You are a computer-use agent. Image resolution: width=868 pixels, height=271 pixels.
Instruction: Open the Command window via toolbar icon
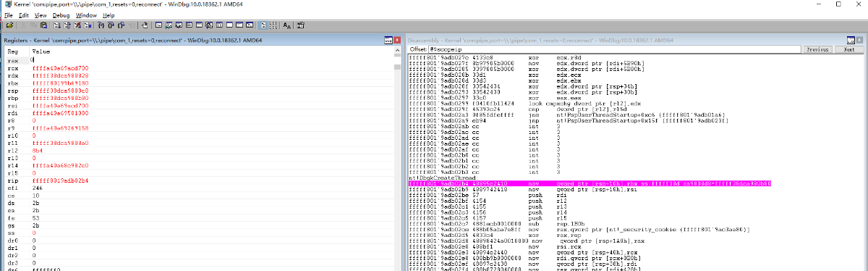158,25
